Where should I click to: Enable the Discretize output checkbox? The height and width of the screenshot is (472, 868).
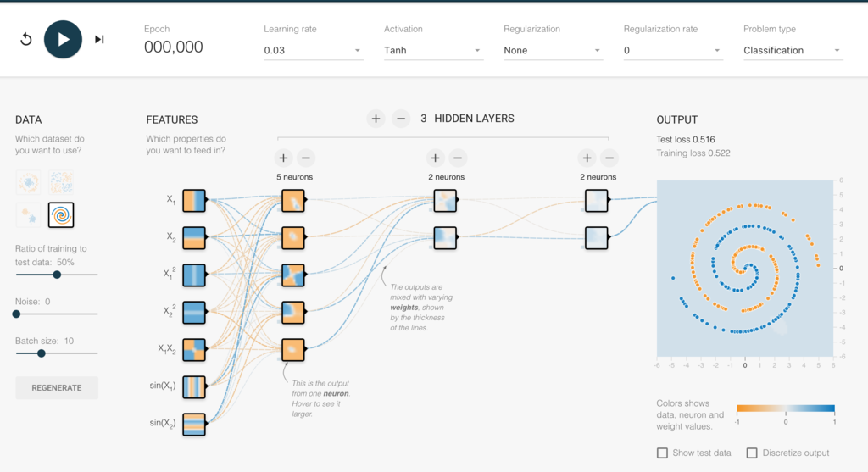(x=752, y=453)
